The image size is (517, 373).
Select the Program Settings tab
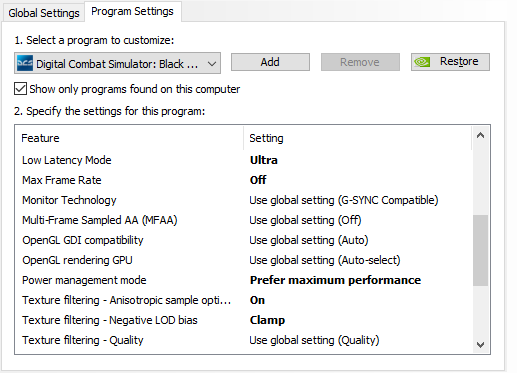tap(132, 12)
